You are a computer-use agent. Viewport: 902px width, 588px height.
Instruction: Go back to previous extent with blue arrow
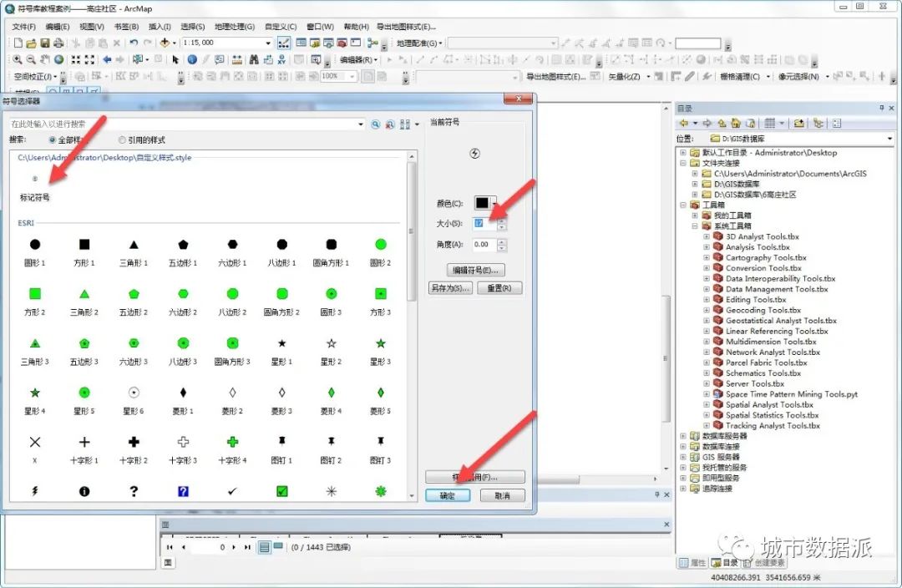(107, 59)
